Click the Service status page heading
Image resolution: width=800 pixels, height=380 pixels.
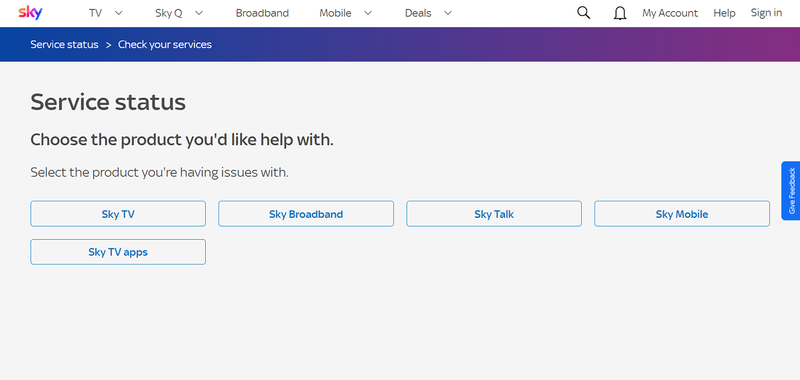pyautogui.click(x=108, y=102)
